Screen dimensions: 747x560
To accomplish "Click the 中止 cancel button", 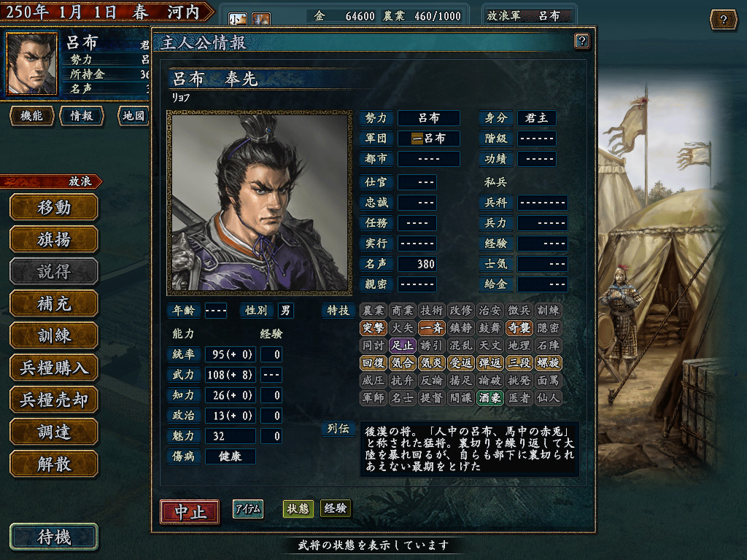I will [x=190, y=512].
